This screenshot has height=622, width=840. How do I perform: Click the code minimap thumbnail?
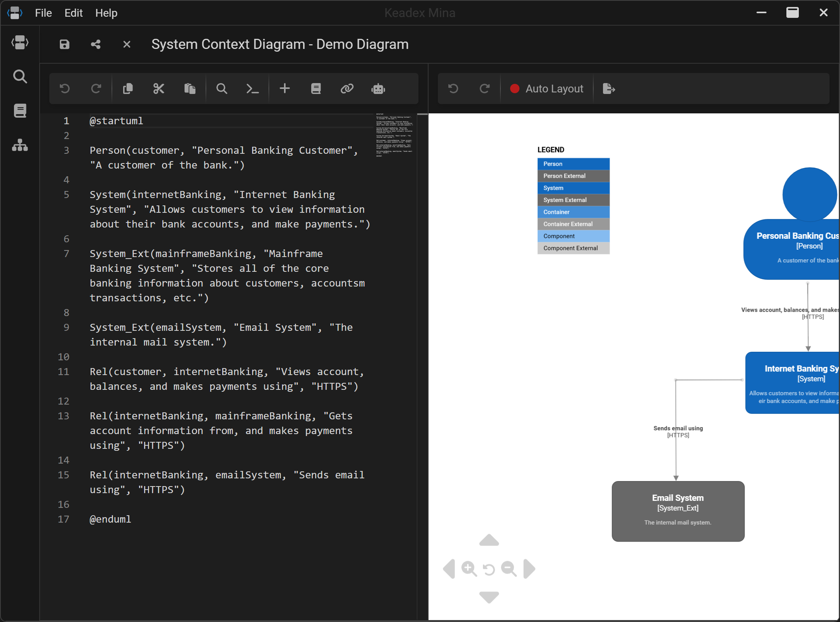tap(394, 135)
